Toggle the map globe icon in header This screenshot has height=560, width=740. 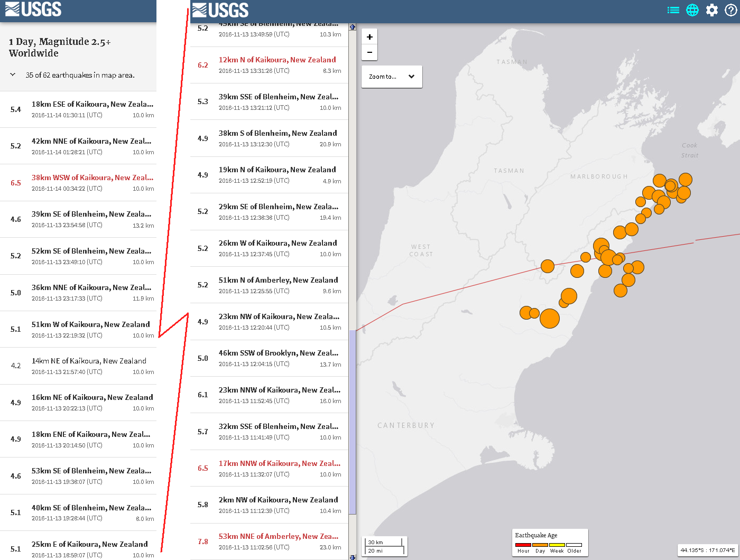pyautogui.click(x=692, y=10)
